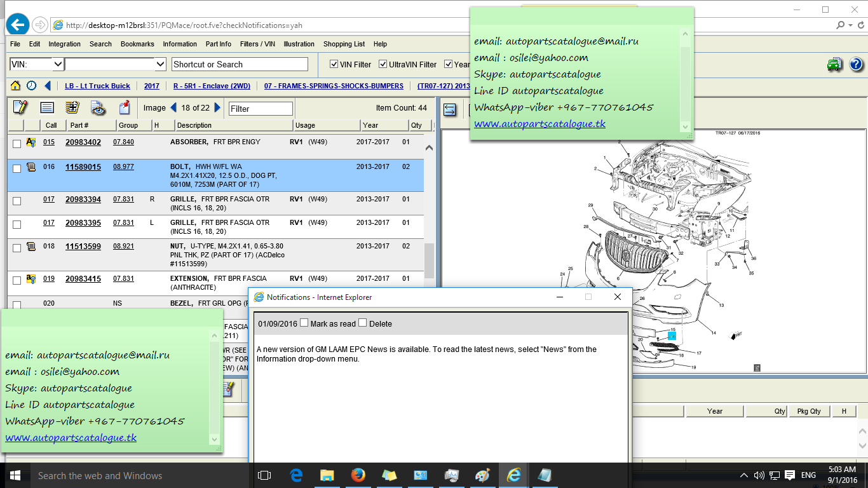Image resolution: width=868 pixels, height=488 pixels.
Task: Check the box for grille 20983395
Action: coord(17,225)
